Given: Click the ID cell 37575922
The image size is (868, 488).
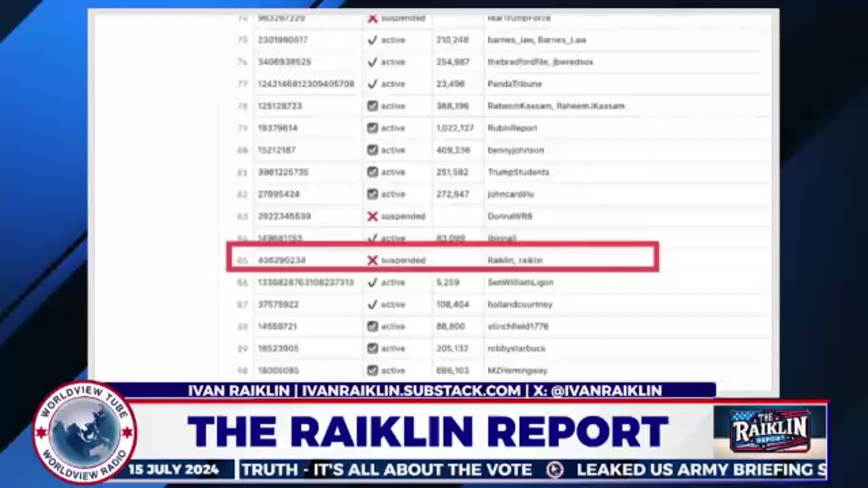Looking at the screenshot, I should [x=278, y=304].
